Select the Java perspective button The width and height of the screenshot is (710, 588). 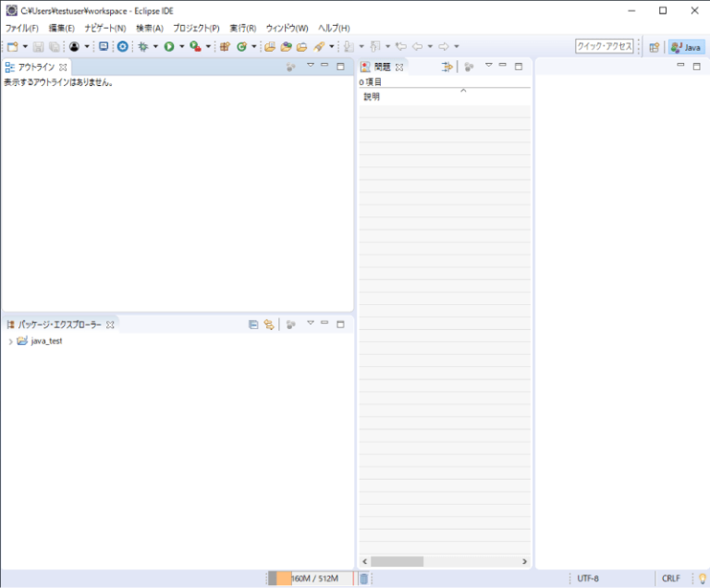pyautogui.click(x=687, y=46)
